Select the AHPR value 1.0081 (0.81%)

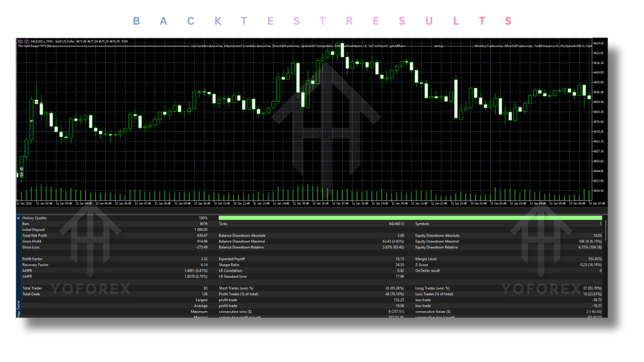(x=196, y=271)
